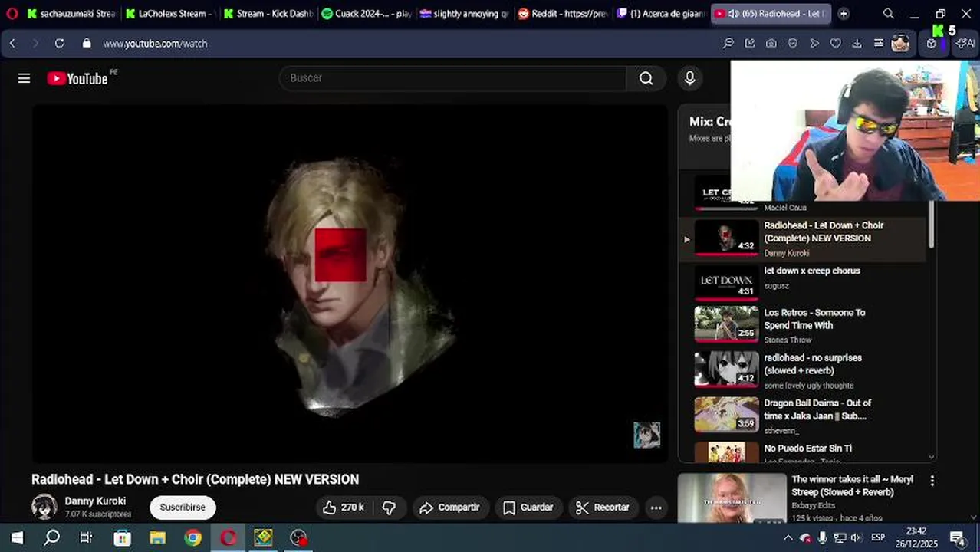Screen dimensions: 980x552
Task: Switch to the Stream - Kick Dashboard tab
Action: [x=267, y=14]
